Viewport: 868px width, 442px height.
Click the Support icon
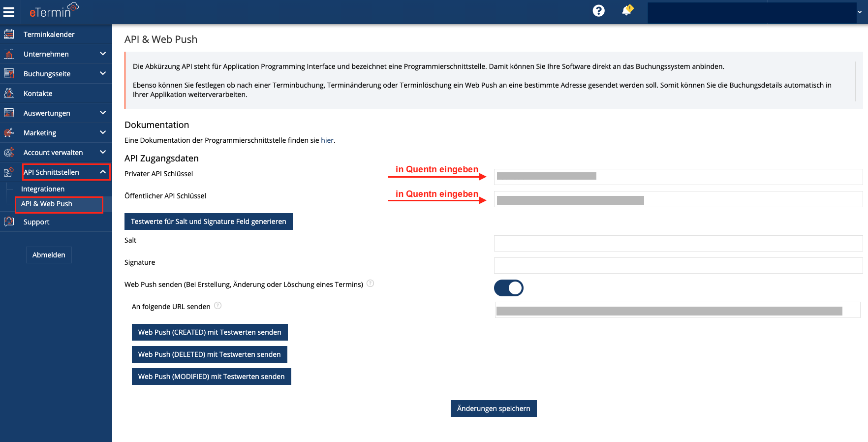click(x=9, y=221)
